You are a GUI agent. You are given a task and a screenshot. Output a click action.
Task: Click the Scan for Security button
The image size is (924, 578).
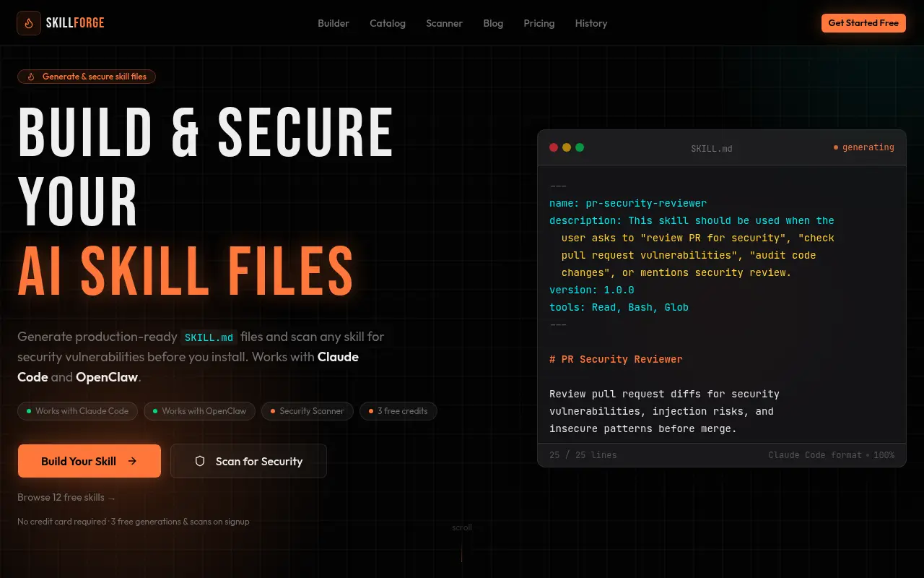point(248,461)
